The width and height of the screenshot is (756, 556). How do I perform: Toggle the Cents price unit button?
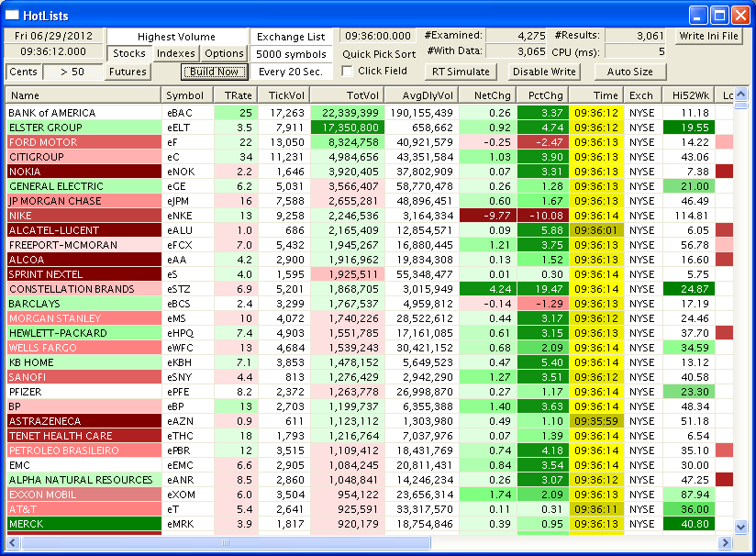(x=24, y=72)
